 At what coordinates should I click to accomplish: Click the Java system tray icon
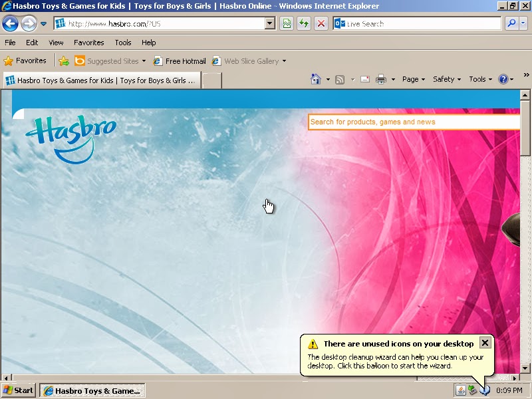[460, 390]
